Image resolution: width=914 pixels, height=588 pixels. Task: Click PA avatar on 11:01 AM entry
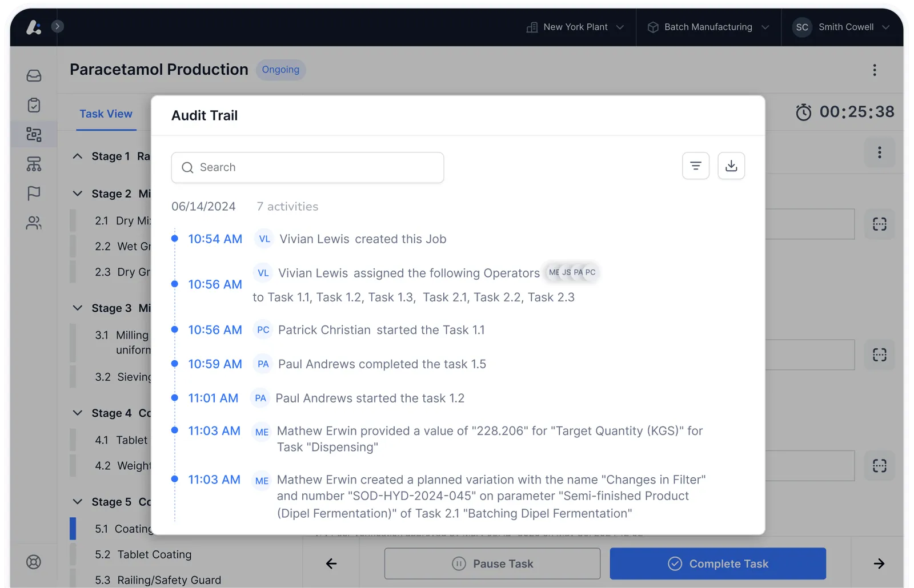[x=260, y=398]
